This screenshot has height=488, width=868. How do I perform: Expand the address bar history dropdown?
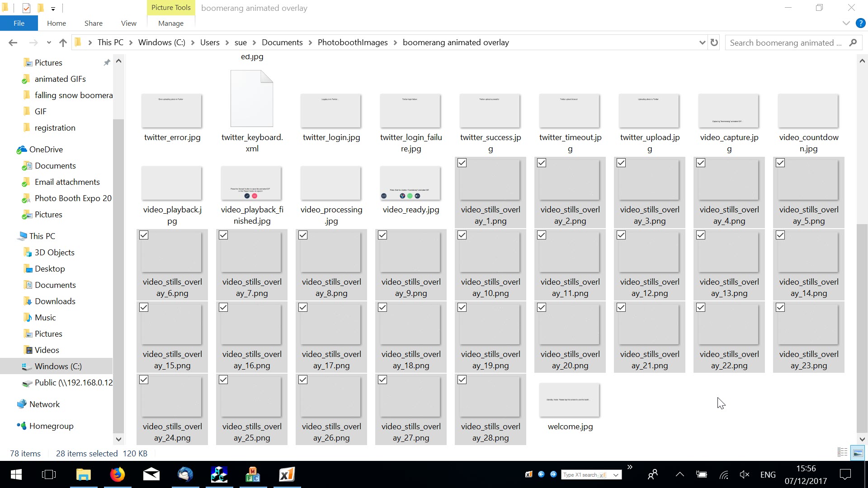tap(702, 42)
